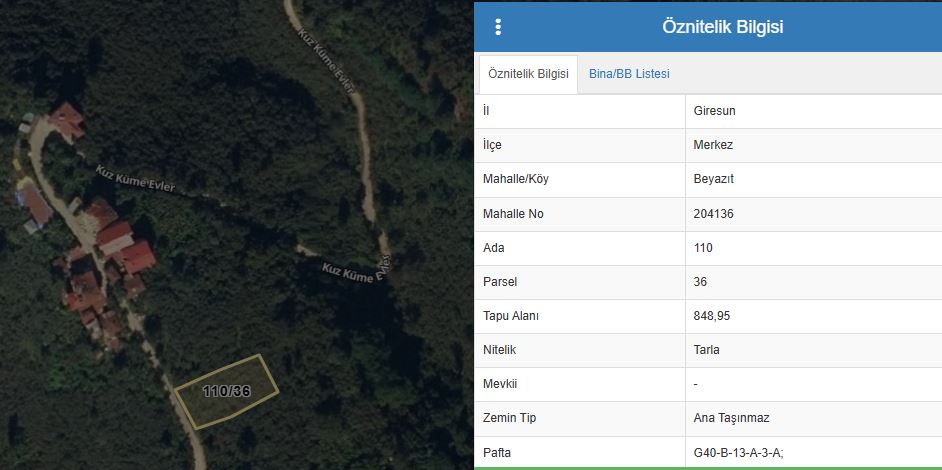Select the Parsel value 36 in the table

tap(700, 282)
